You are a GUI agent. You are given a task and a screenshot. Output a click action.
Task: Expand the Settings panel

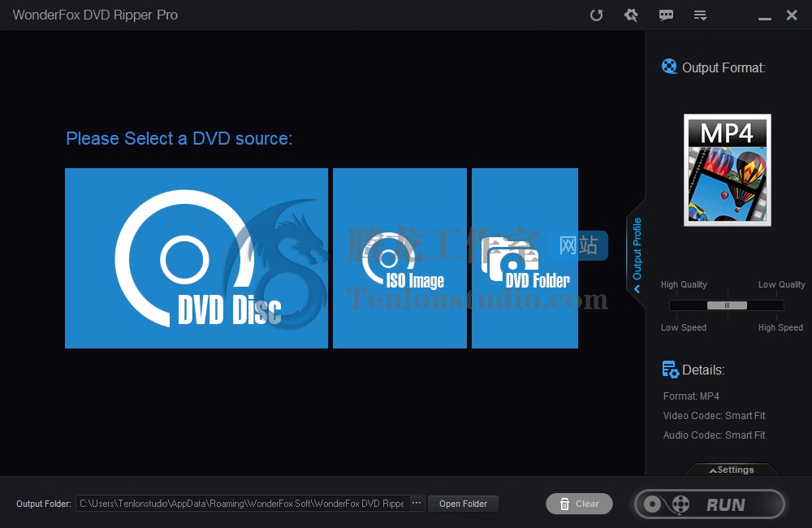click(x=732, y=470)
